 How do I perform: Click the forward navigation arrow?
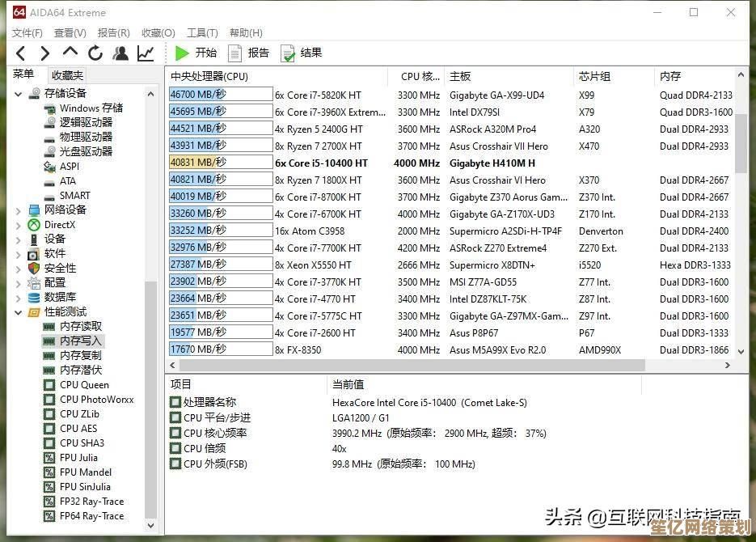tap(45, 53)
